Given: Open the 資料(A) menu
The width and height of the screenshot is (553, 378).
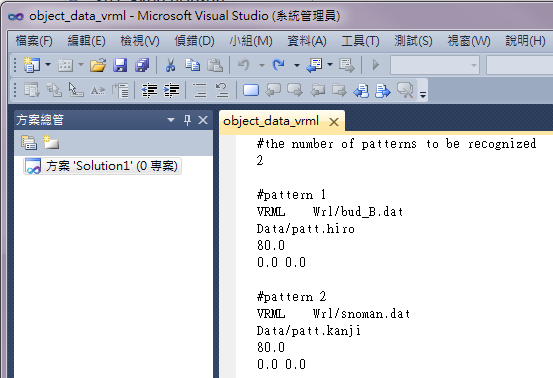Looking at the screenshot, I should click(x=307, y=41).
